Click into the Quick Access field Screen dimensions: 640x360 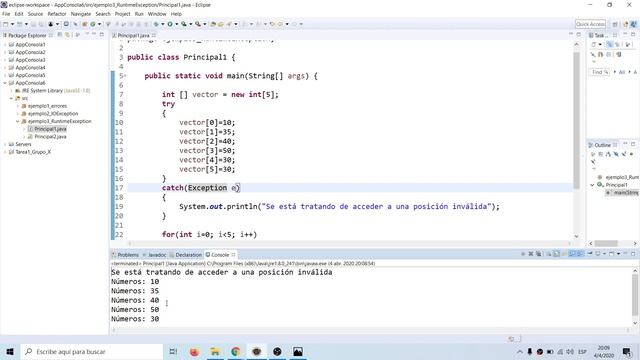tap(590, 24)
